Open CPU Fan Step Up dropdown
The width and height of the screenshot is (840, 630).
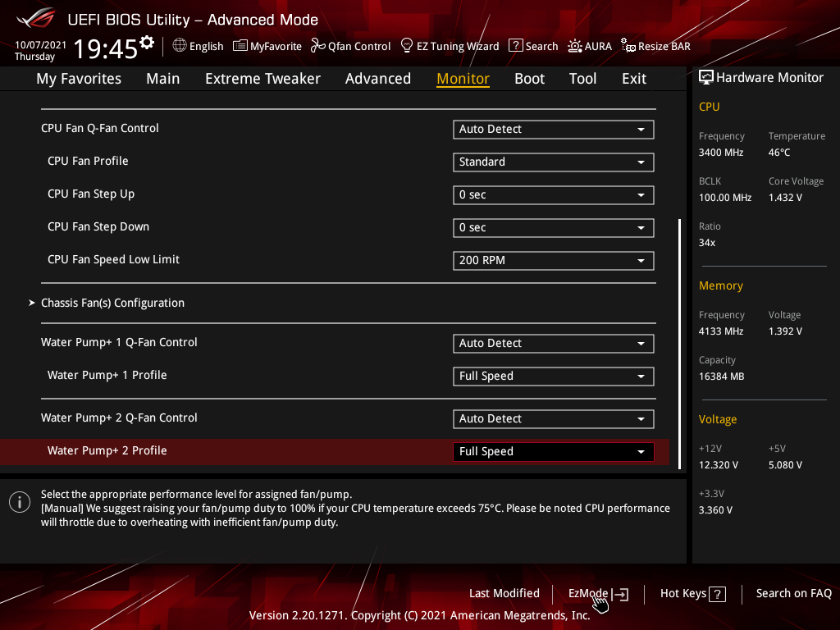pos(554,195)
